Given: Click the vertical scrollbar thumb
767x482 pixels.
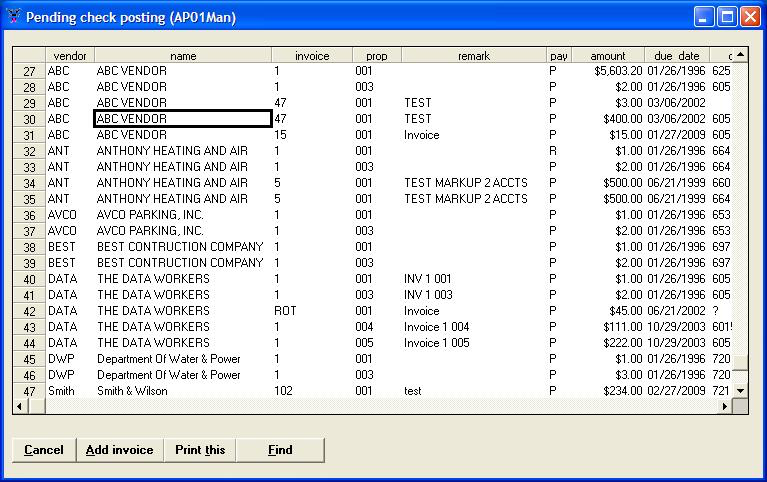Looking at the screenshot, I should pos(741,363).
